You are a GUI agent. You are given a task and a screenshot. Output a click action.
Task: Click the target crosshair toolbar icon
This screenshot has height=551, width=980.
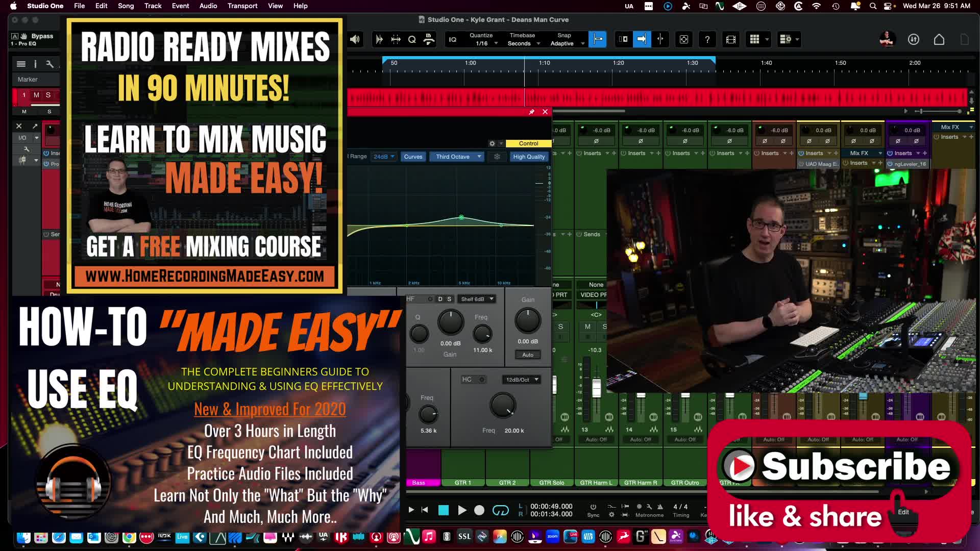coord(684,39)
